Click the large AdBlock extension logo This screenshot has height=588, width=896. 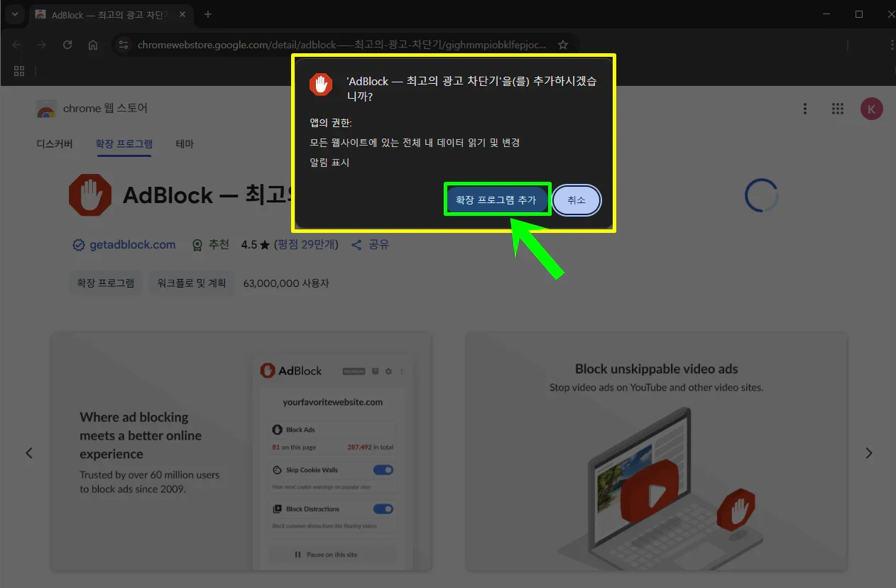(90, 195)
